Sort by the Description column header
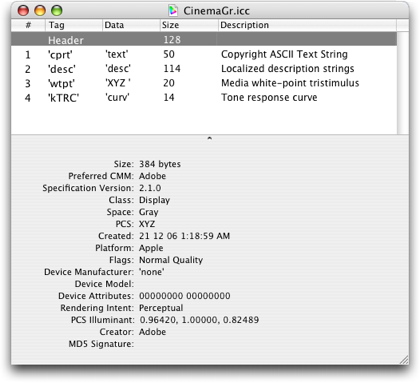 pyautogui.click(x=307, y=25)
